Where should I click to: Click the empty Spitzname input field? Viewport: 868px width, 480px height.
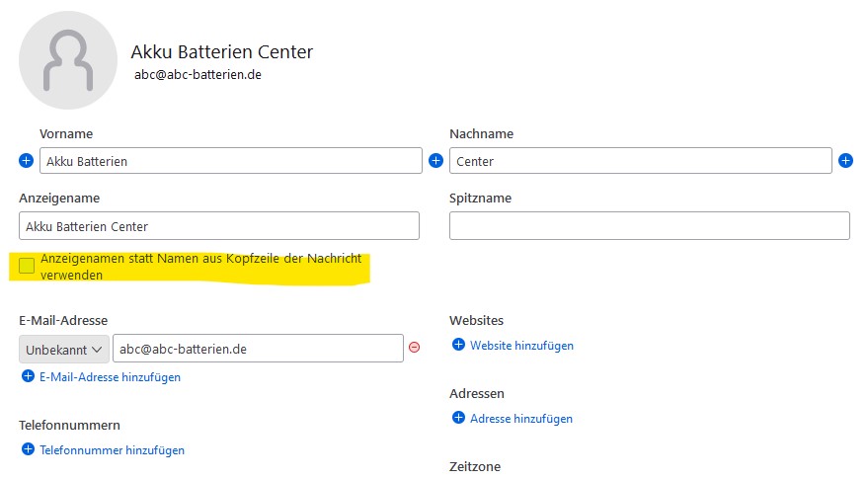(x=649, y=226)
